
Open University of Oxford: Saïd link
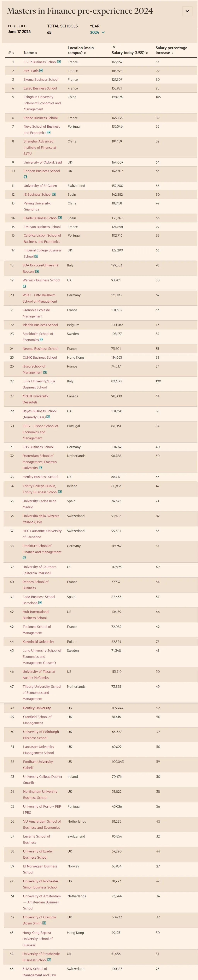[x=43, y=162]
